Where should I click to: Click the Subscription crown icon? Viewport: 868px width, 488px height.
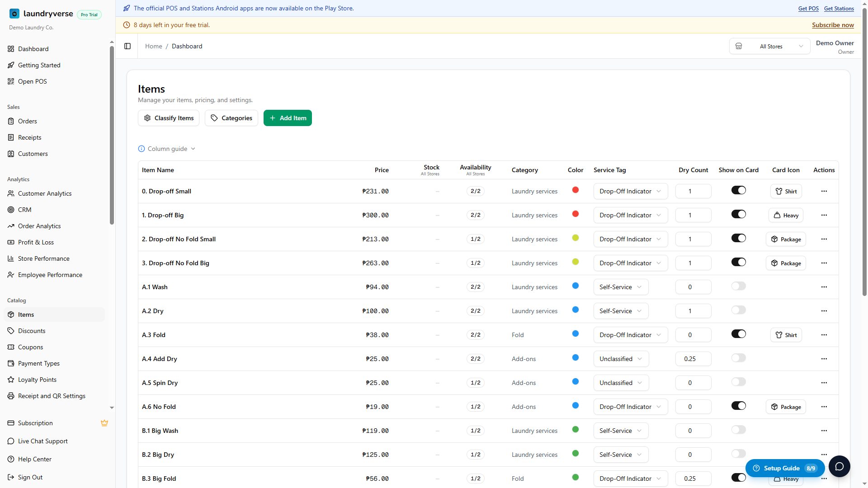tap(104, 423)
